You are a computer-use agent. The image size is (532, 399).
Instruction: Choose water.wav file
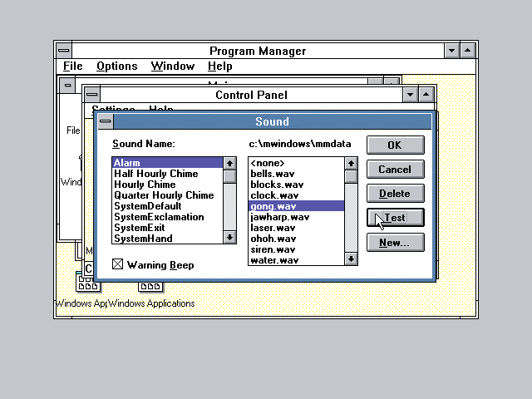pyautogui.click(x=297, y=260)
